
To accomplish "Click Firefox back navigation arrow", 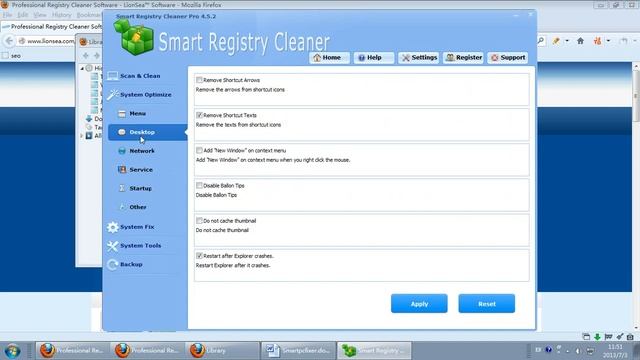I will click(9, 41).
